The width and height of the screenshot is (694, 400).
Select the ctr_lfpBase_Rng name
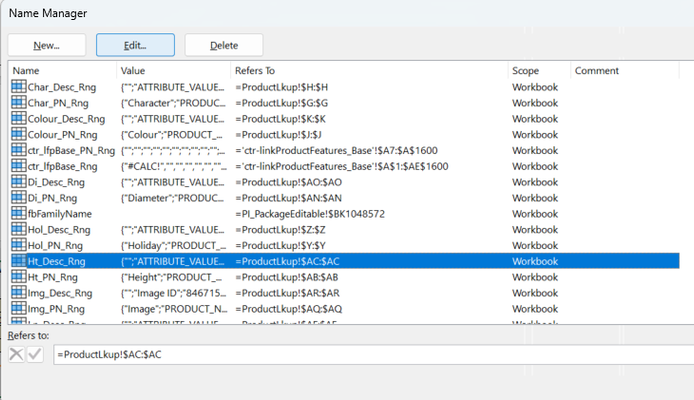(x=62, y=167)
